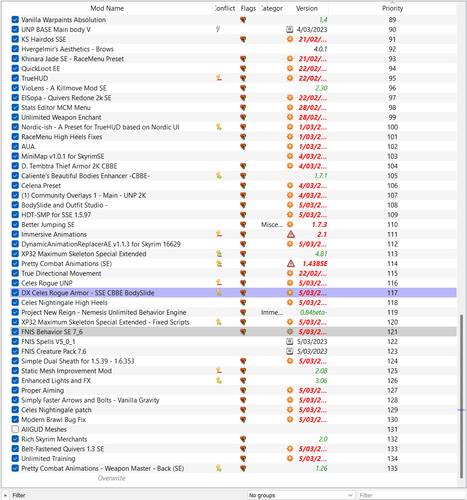Screen dimensions: 467x500
Task: Click the warning triangle for Pretty Combat Animations (SE)
Action: (291, 264)
